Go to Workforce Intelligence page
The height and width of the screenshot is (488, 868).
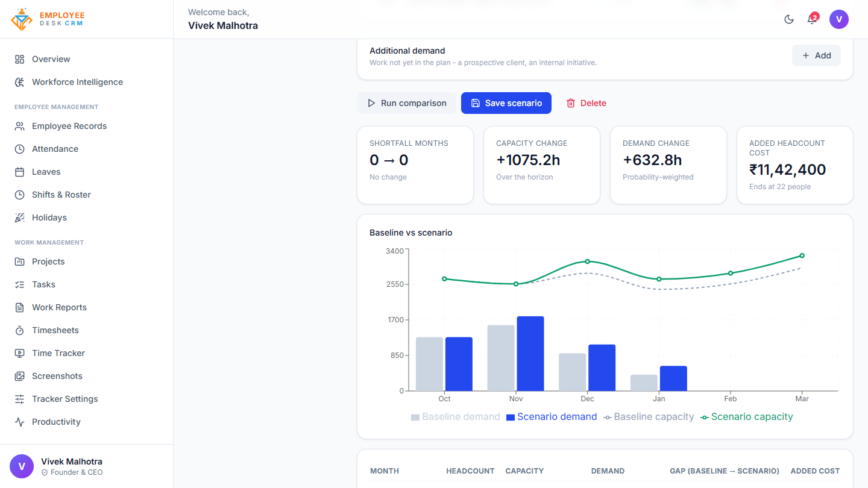pyautogui.click(x=87, y=82)
